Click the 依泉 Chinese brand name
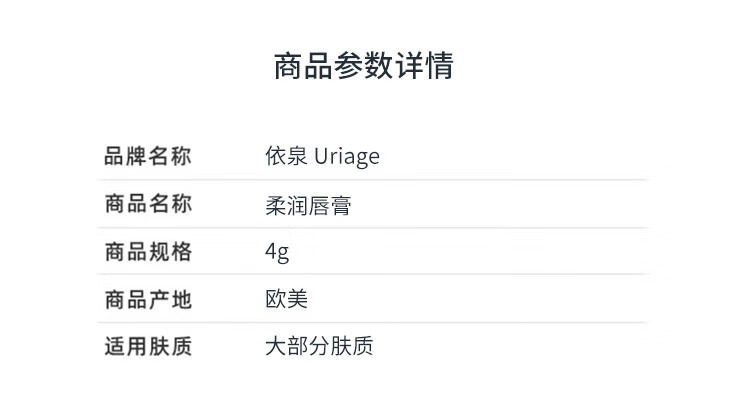The width and height of the screenshot is (750, 408). tap(287, 156)
